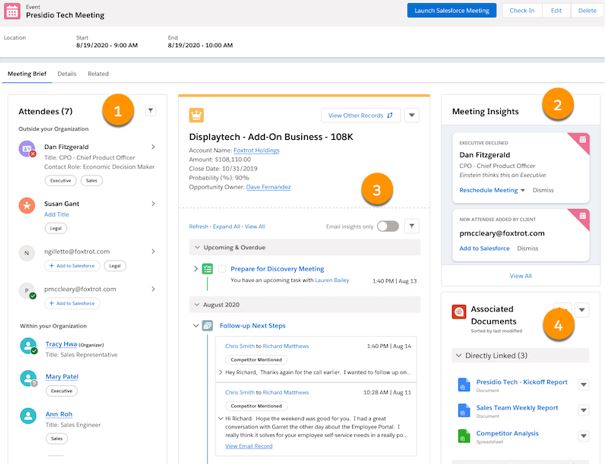
Task: Click the red Associated Documents icon
Action: coord(459,312)
